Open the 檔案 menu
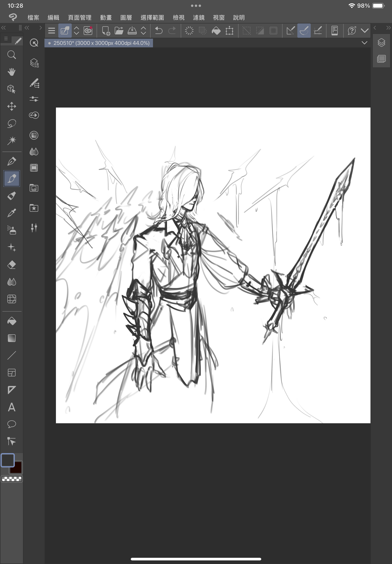This screenshot has width=392, height=564. point(33,18)
